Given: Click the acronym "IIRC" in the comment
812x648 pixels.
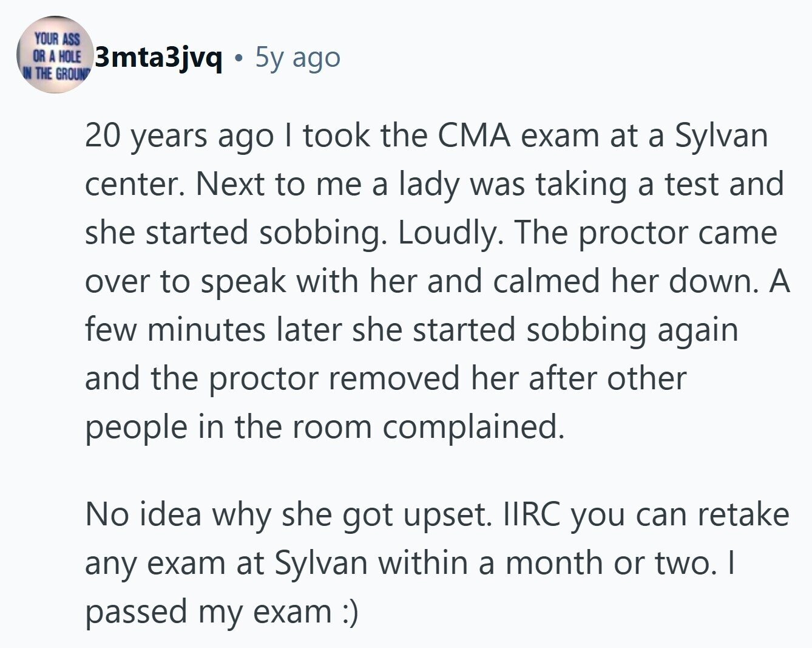Looking at the screenshot, I should 533,514.
